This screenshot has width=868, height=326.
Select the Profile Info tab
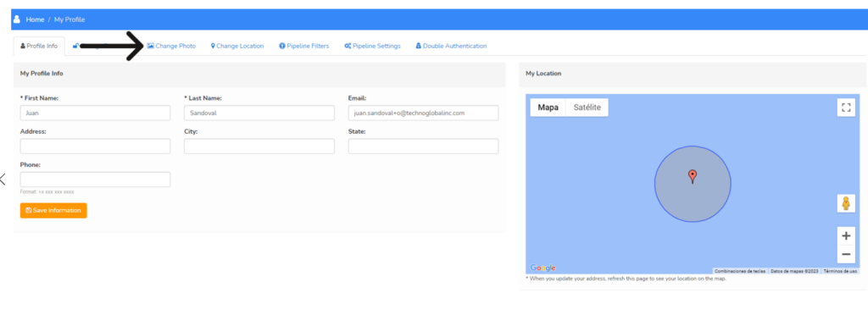coord(39,46)
